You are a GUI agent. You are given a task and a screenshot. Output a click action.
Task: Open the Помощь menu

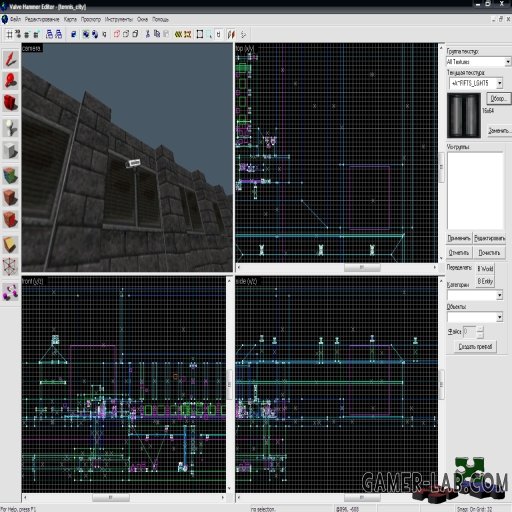pos(160,19)
